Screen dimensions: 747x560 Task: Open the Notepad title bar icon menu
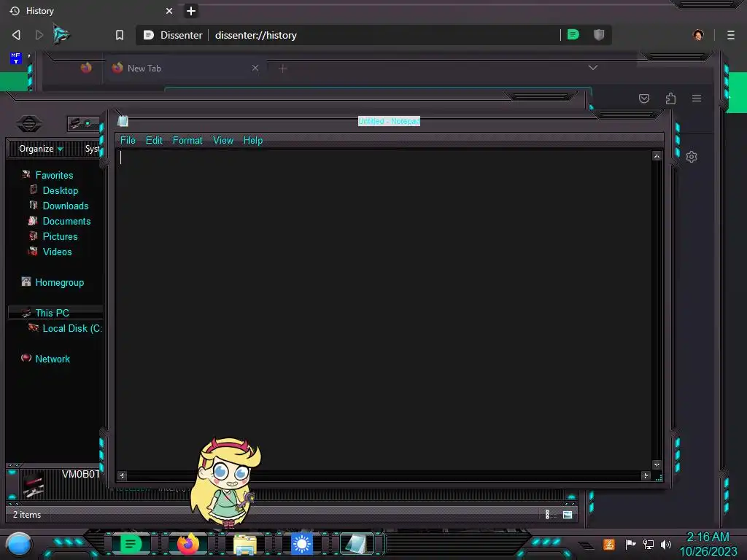[123, 122]
